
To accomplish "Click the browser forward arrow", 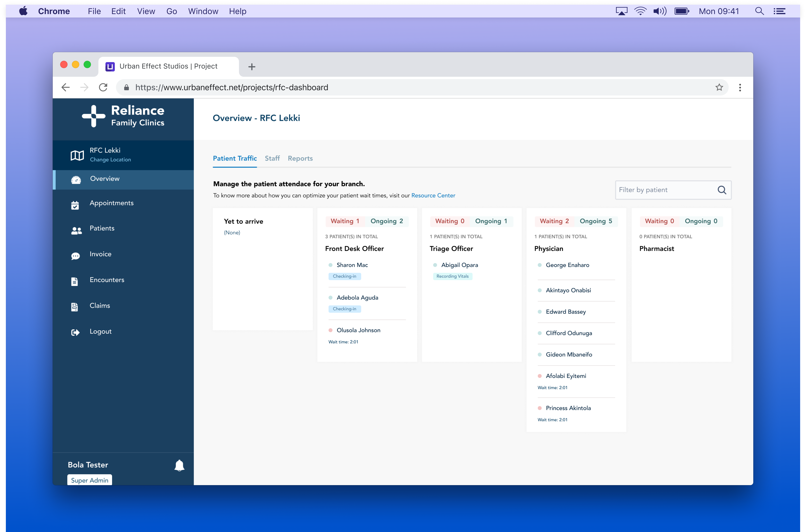I will [84, 87].
